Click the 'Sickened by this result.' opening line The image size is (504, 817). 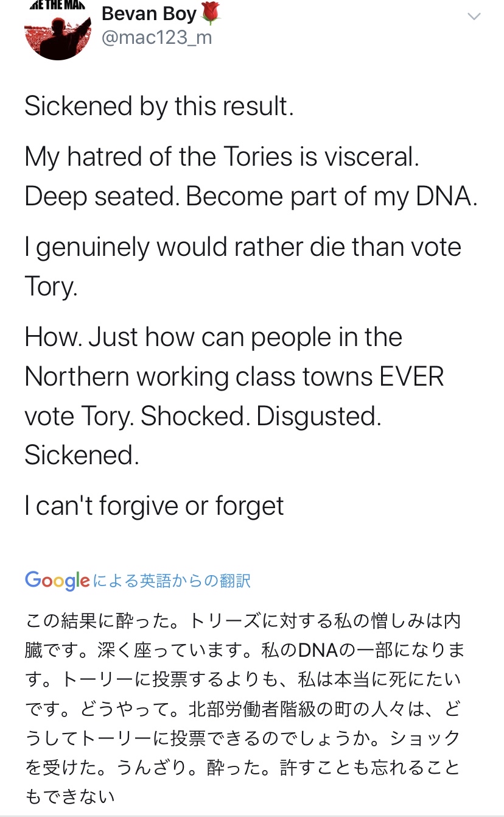click(x=159, y=106)
